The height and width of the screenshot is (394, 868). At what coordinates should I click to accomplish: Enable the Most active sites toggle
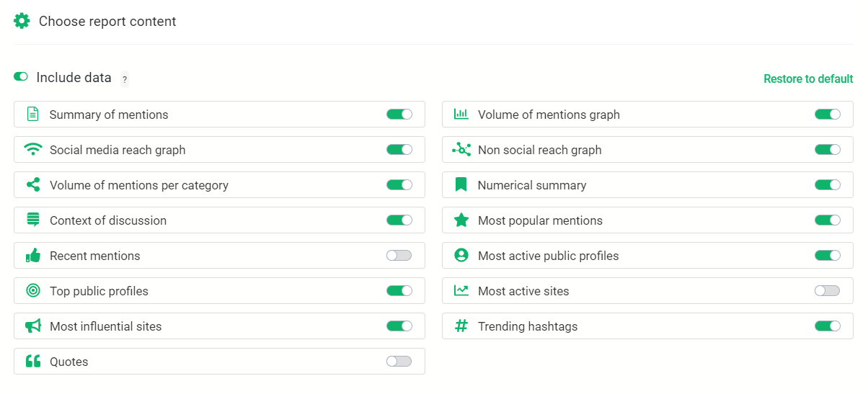827,291
